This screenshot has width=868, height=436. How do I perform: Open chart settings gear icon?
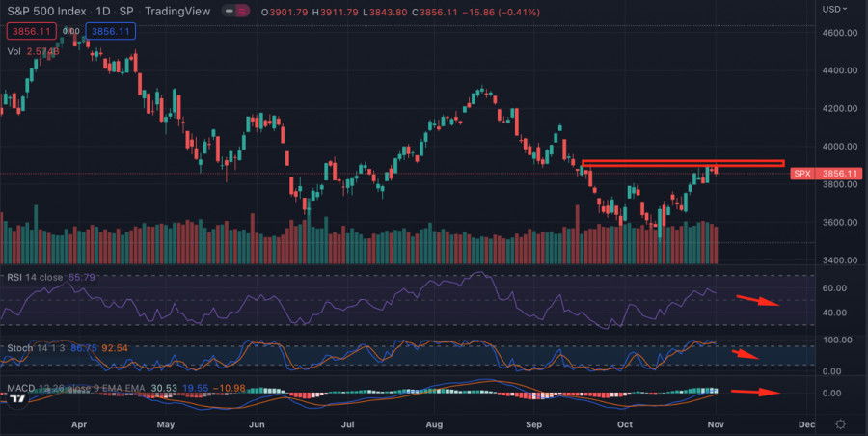[x=841, y=423]
